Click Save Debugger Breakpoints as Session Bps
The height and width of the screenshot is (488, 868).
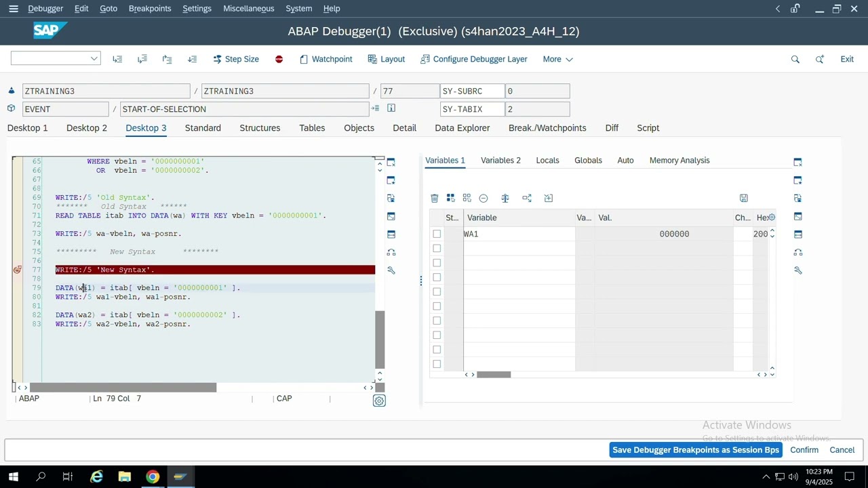696,450
